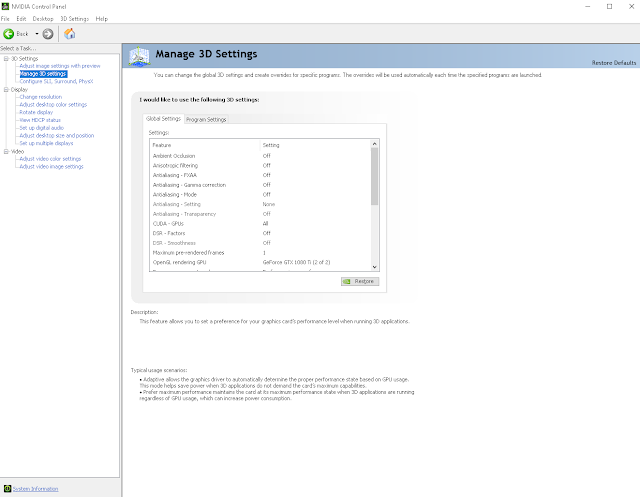Open Change resolution page
The width and height of the screenshot is (640, 497).
41,97
